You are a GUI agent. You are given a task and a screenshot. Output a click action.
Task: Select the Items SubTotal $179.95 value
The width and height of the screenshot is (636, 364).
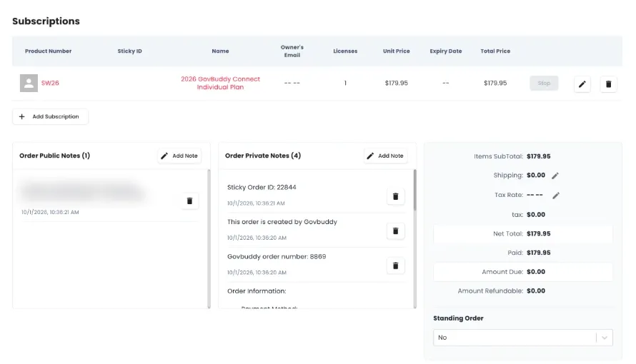(539, 156)
